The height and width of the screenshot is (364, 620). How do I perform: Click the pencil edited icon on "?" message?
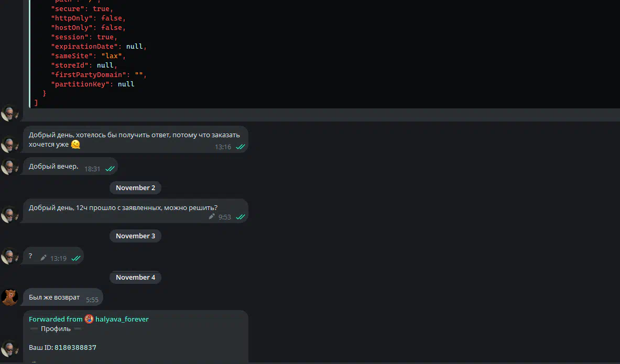point(43,258)
